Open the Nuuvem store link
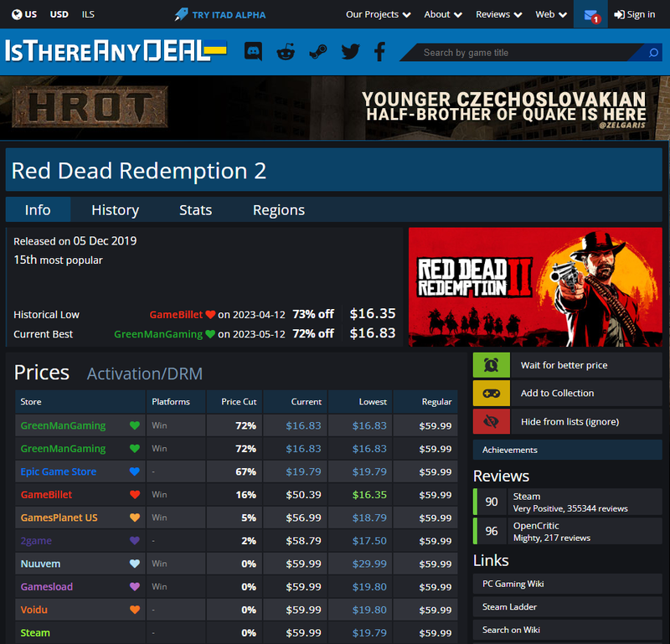Screen dimensions: 670x644 (40, 564)
